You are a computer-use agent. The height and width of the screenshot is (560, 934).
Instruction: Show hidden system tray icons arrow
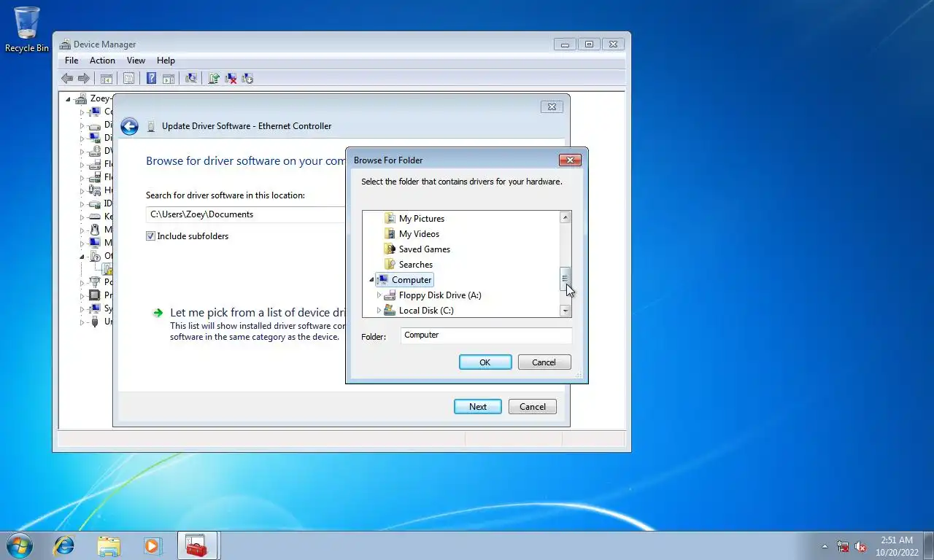tap(825, 546)
